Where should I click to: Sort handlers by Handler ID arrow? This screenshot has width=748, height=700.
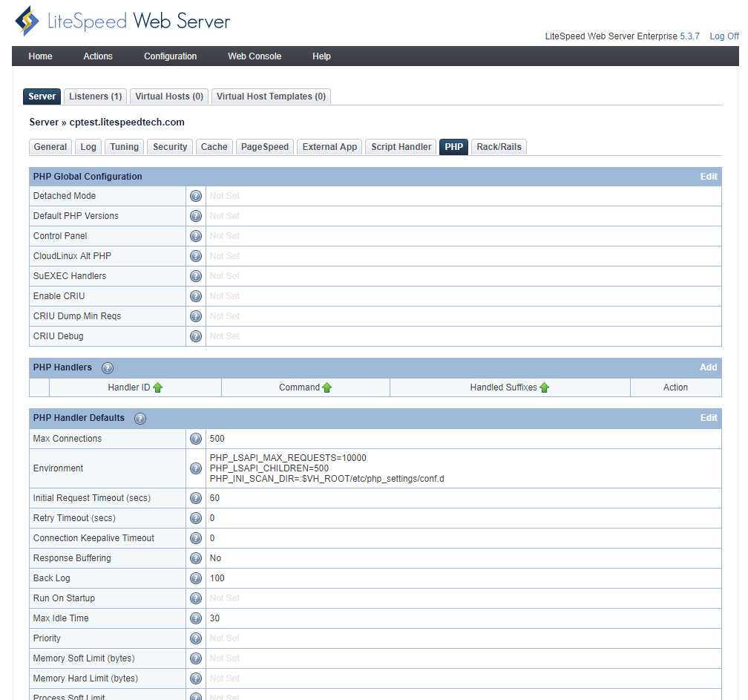(x=157, y=387)
